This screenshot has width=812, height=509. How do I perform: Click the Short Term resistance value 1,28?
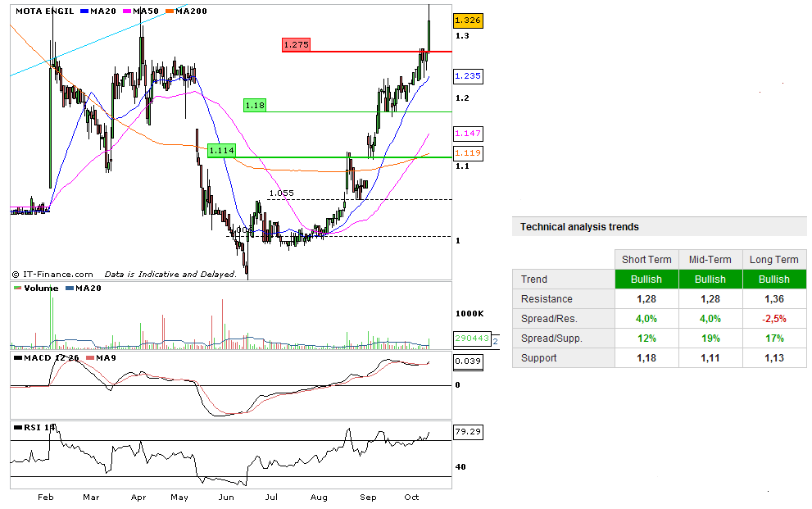coord(646,299)
